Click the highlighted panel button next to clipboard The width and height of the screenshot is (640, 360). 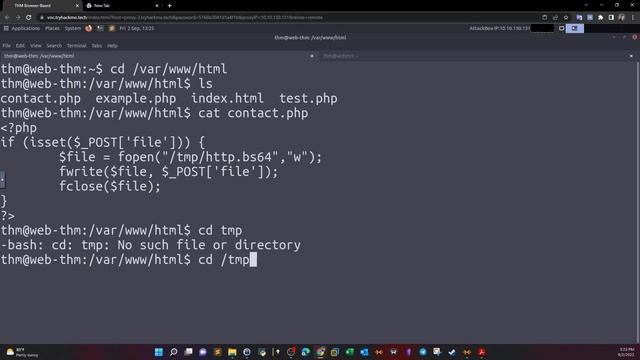[575, 29]
